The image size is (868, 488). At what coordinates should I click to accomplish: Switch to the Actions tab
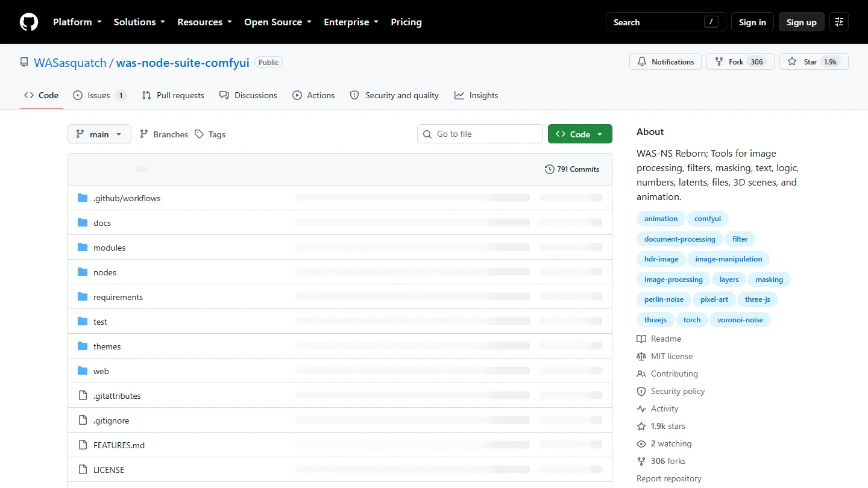pos(313,95)
